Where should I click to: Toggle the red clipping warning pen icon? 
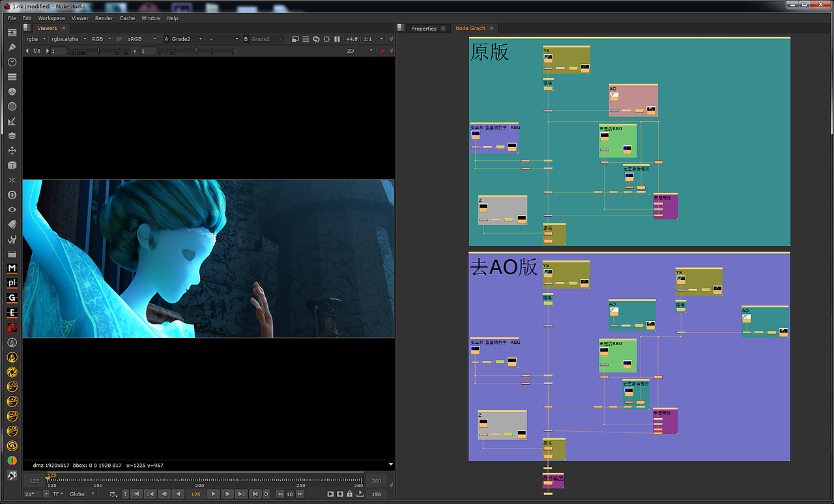click(382, 51)
